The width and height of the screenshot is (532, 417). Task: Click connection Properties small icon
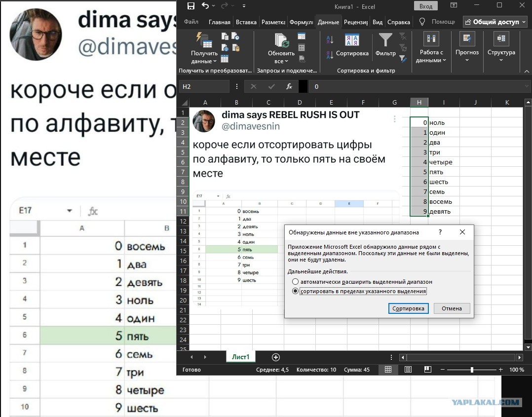[x=301, y=47]
